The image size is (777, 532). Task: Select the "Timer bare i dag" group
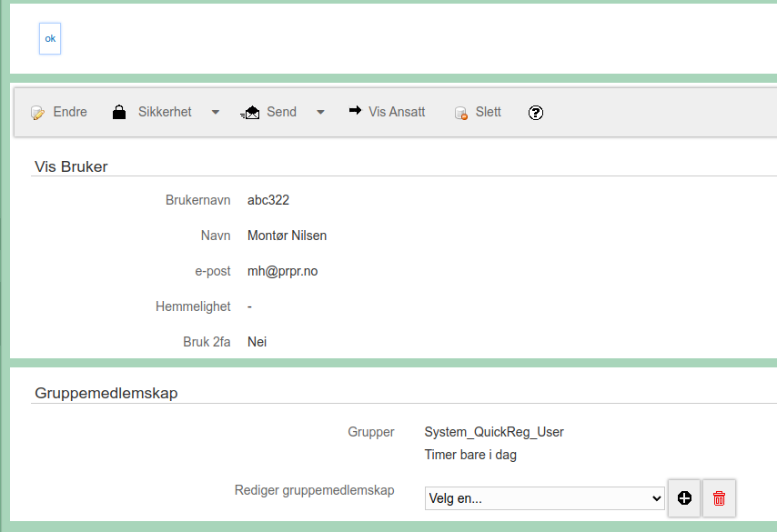[470, 455]
